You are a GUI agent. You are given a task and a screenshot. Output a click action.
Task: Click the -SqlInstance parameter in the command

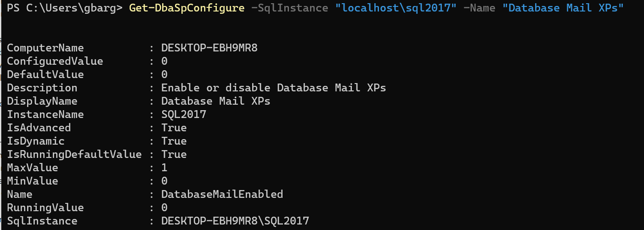[289, 8]
